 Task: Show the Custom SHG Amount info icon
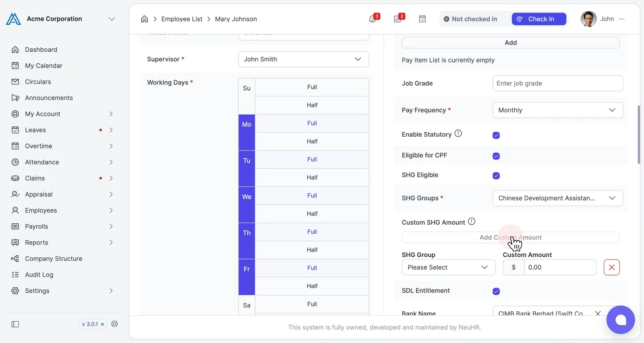click(471, 222)
